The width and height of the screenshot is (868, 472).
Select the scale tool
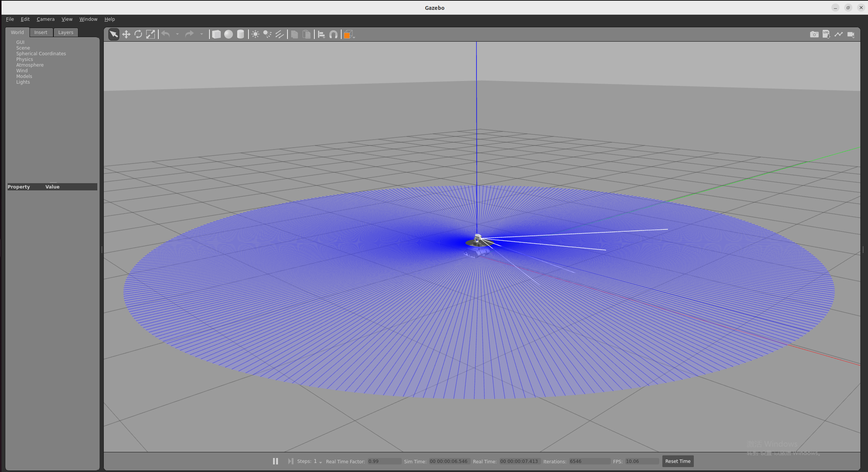pyautogui.click(x=151, y=34)
